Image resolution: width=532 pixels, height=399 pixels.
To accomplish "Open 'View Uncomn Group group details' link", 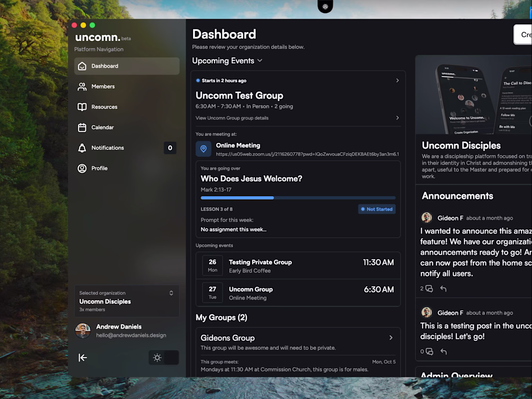I will click(x=232, y=118).
